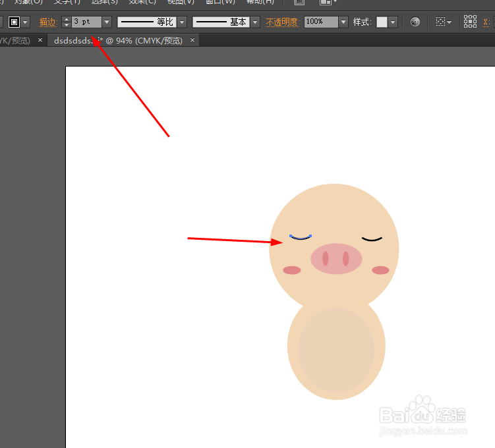The image size is (495, 448).
Task: Expand the 基本 brush definition dropdown arrow
Action: tap(255, 22)
